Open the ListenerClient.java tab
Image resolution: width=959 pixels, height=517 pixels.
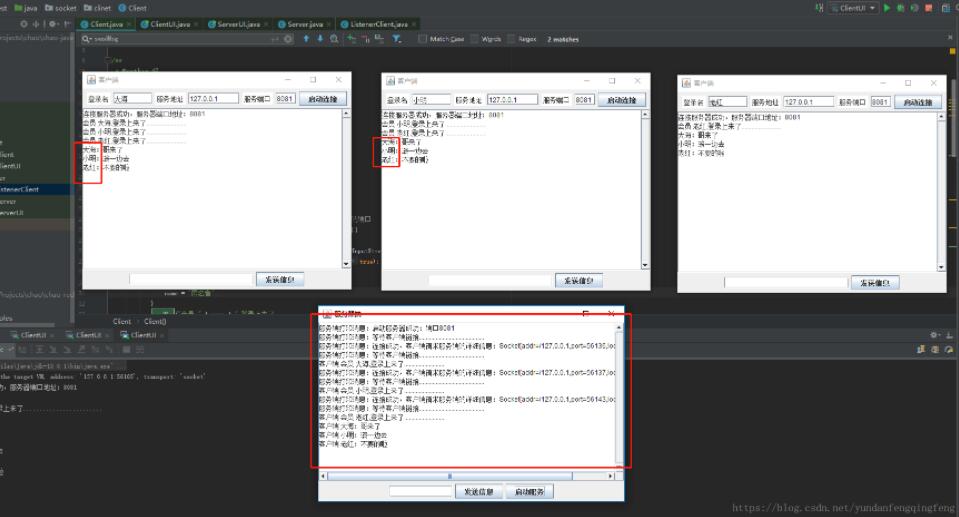point(377,23)
